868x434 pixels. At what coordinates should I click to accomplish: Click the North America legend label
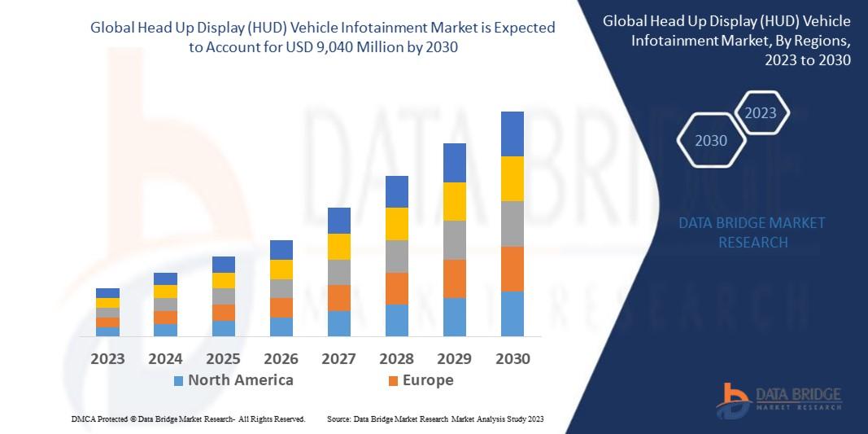click(240, 380)
